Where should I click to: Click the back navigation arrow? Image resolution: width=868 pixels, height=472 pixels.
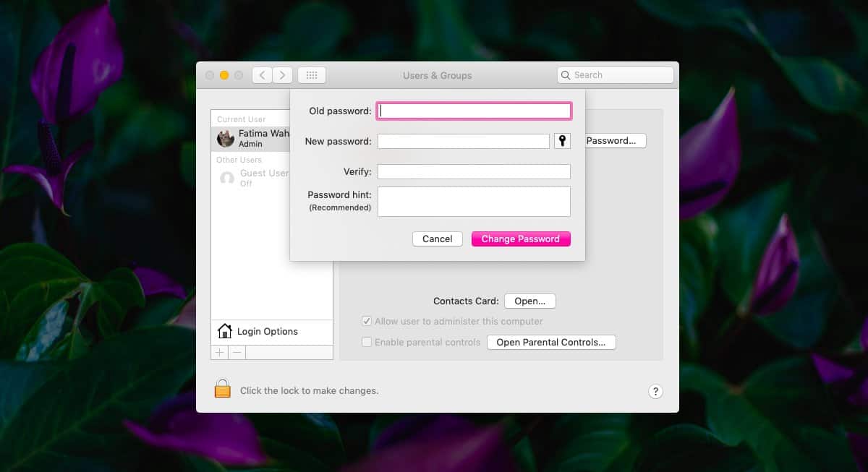pos(262,75)
